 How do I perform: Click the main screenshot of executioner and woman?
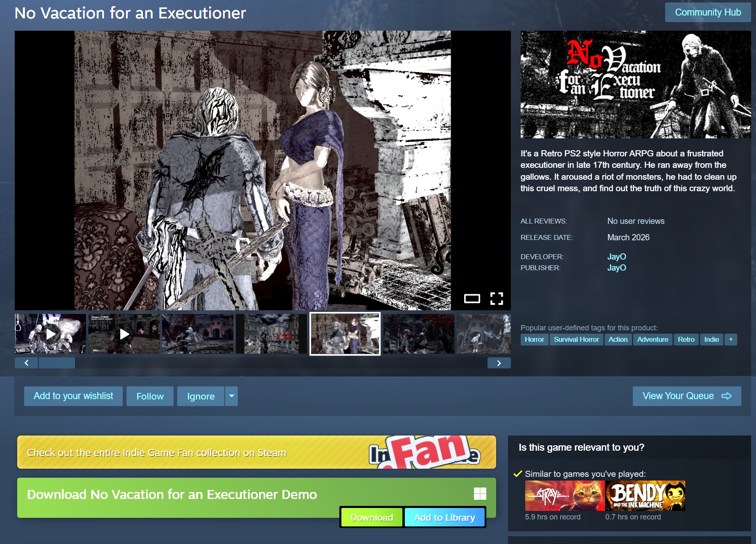[x=263, y=170]
